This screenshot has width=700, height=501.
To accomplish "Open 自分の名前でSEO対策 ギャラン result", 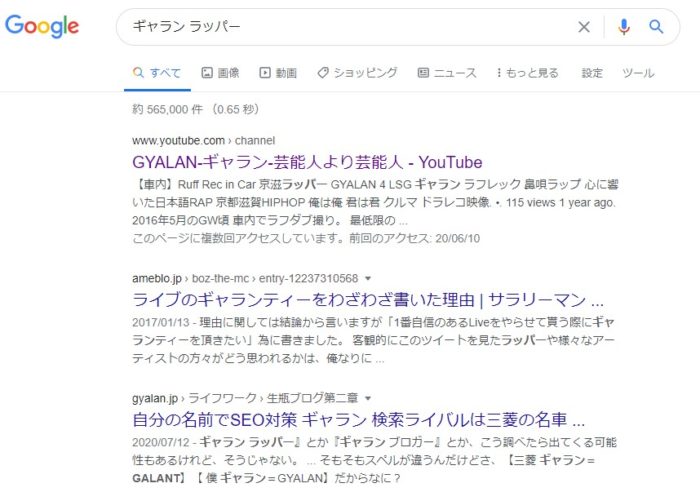I will click(x=358, y=420).
